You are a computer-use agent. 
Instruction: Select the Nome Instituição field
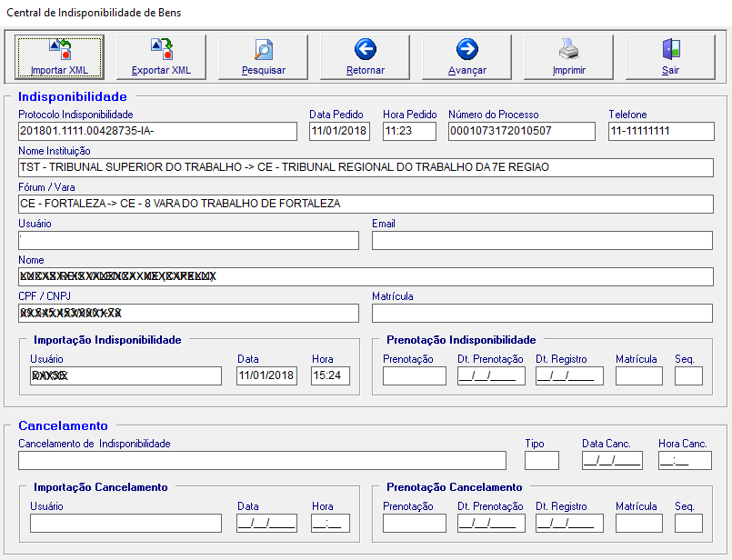click(366, 167)
